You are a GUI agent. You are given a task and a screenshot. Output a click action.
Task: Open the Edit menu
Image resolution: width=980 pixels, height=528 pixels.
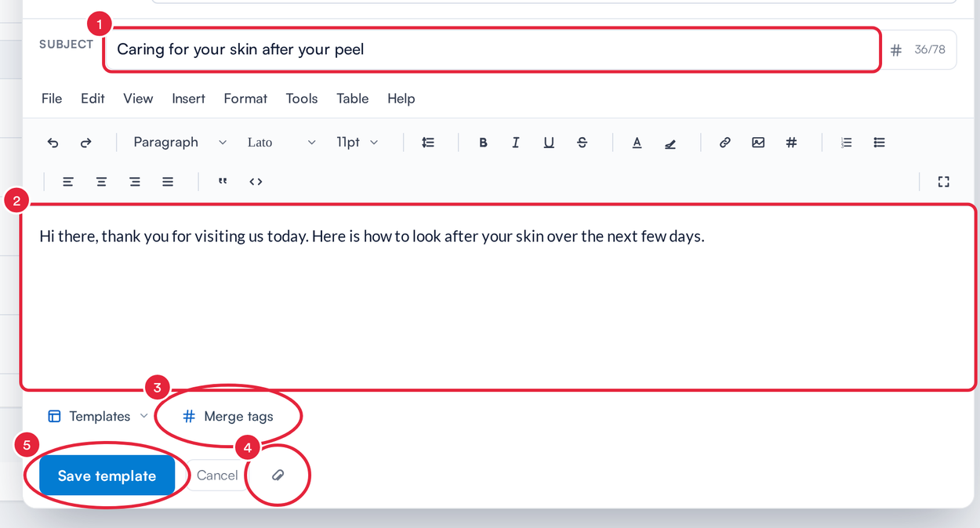[x=93, y=99]
